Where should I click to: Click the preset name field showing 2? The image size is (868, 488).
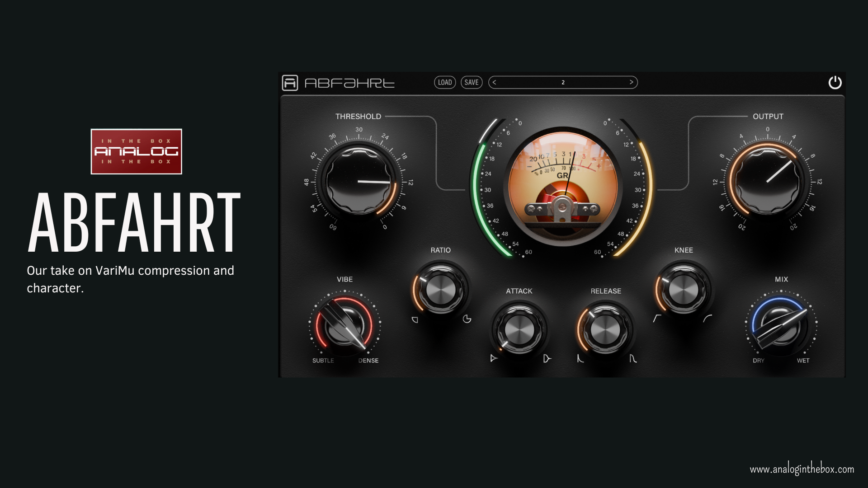point(563,82)
